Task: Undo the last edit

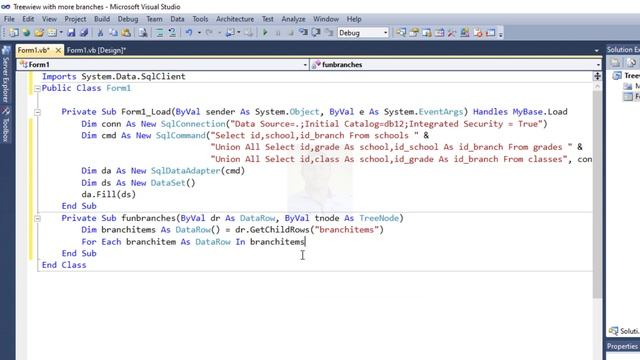Action: 189,33
